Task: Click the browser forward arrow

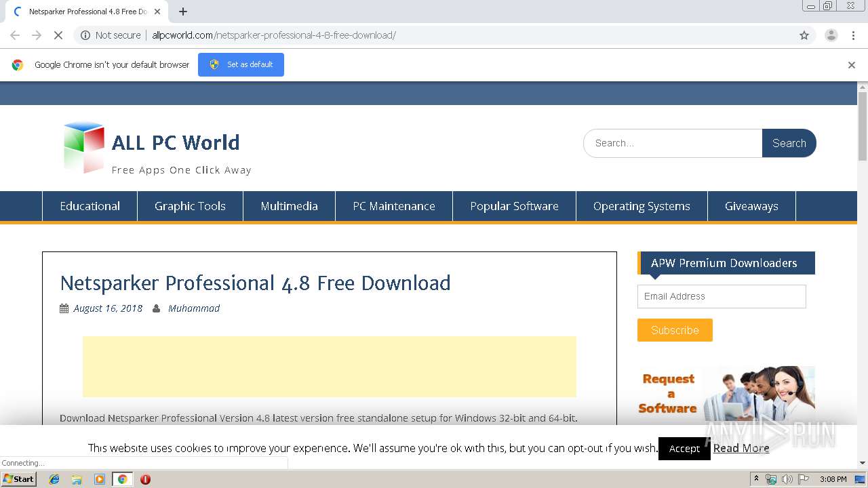Action: 37,35
